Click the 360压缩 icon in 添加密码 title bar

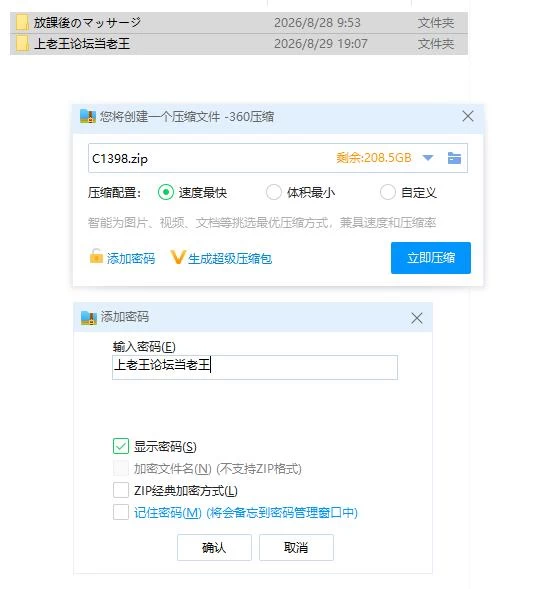click(89, 318)
